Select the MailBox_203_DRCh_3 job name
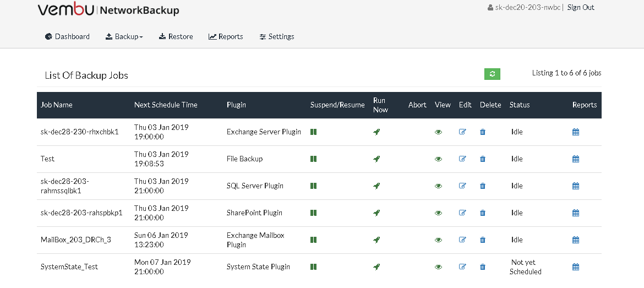This screenshot has height=288, width=644. 75,240
